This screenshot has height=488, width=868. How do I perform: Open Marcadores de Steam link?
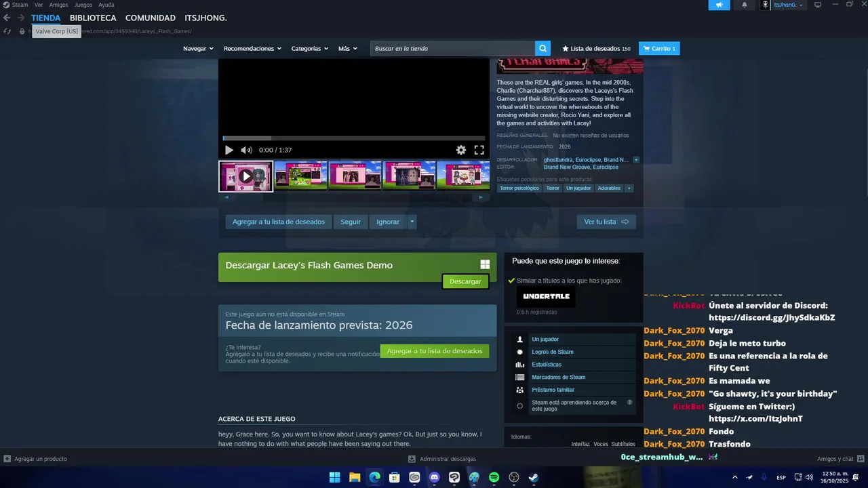(x=559, y=377)
